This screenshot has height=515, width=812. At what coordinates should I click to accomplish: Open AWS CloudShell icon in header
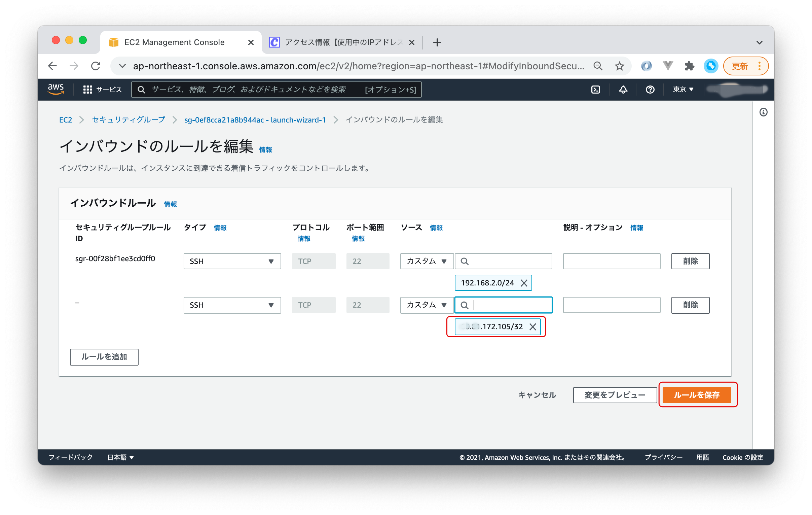point(595,90)
